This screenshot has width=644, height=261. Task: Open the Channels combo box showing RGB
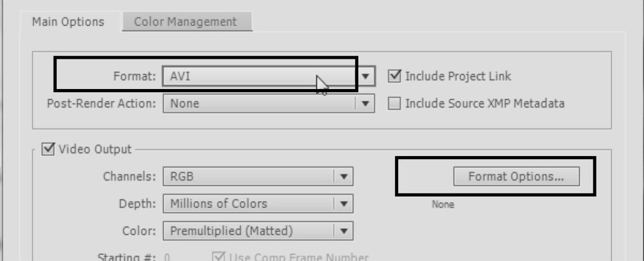[248, 177]
